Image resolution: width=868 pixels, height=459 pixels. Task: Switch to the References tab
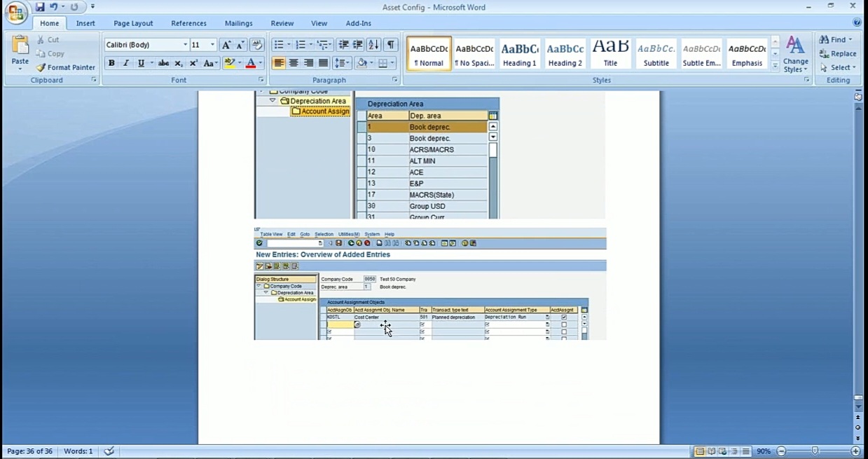tap(188, 23)
